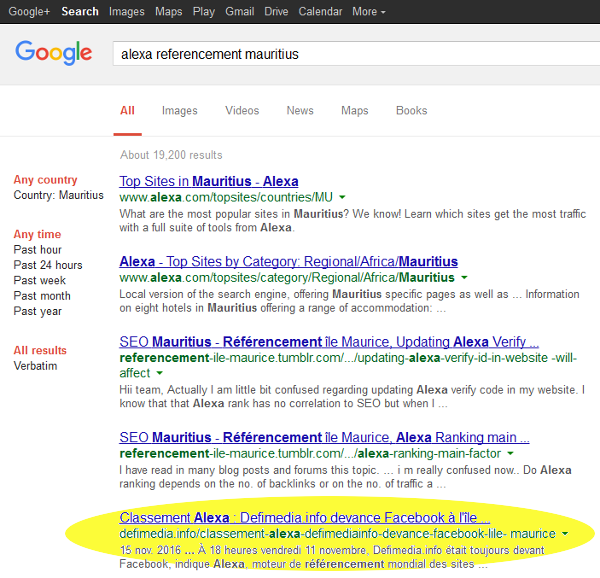This screenshot has width=600, height=578.
Task: Open Top Sites in Mauritius - Alexa result
Action: [x=209, y=181]
